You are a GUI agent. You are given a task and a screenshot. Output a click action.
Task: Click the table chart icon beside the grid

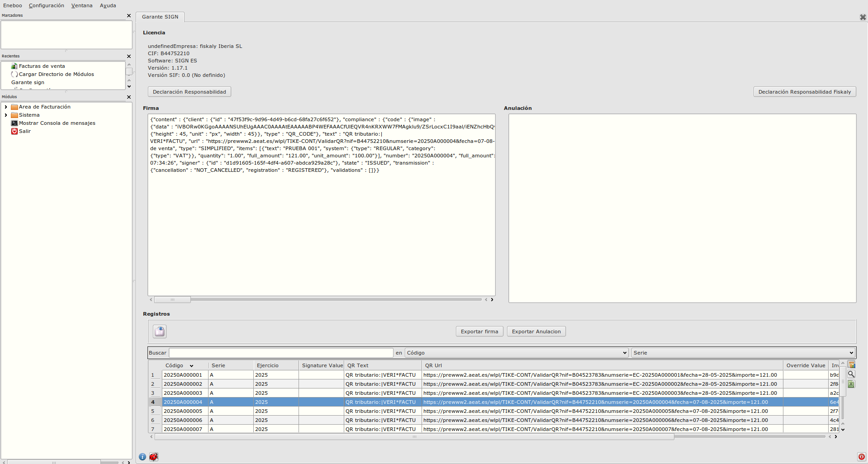(852, 365)
